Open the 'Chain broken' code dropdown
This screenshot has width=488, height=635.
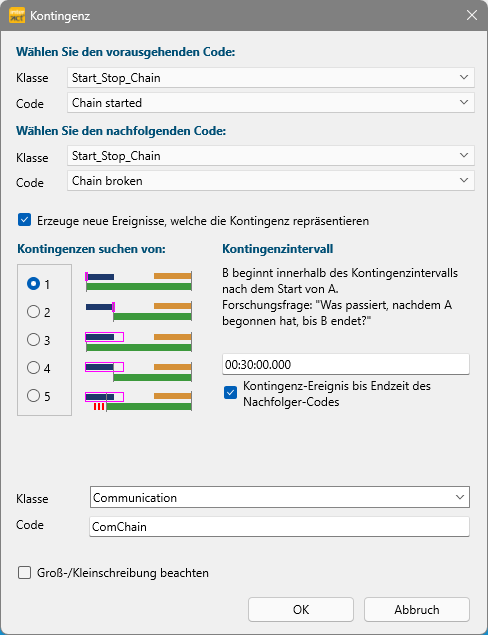pos(271,181)
